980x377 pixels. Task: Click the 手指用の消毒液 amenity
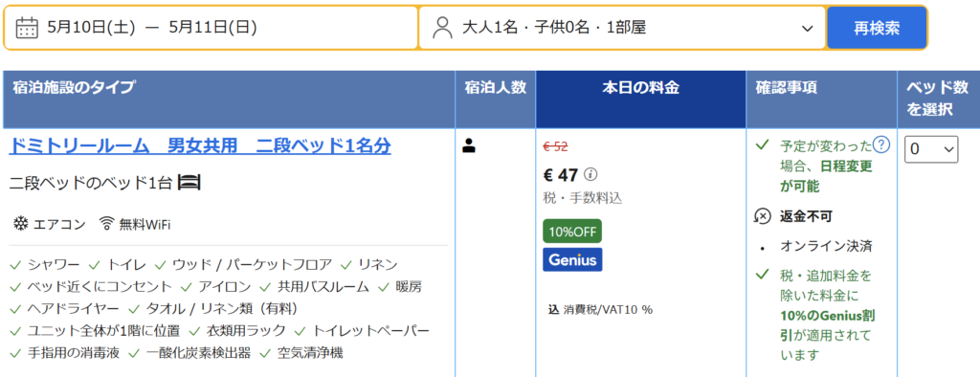pyautogui.click(x=73, y=353)
